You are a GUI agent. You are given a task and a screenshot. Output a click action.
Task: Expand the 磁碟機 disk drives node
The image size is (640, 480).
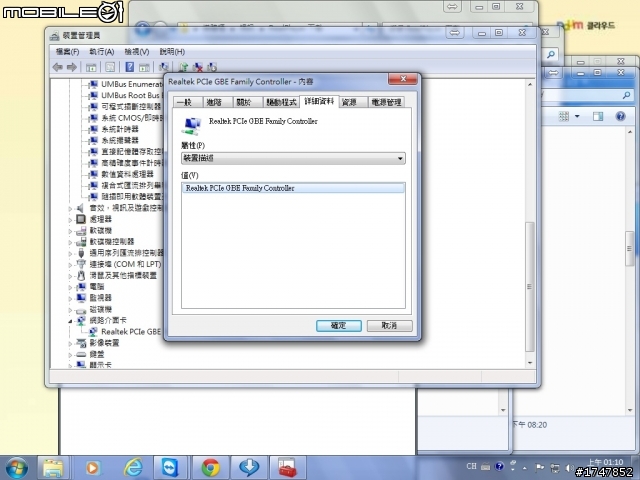click(70, 310)
